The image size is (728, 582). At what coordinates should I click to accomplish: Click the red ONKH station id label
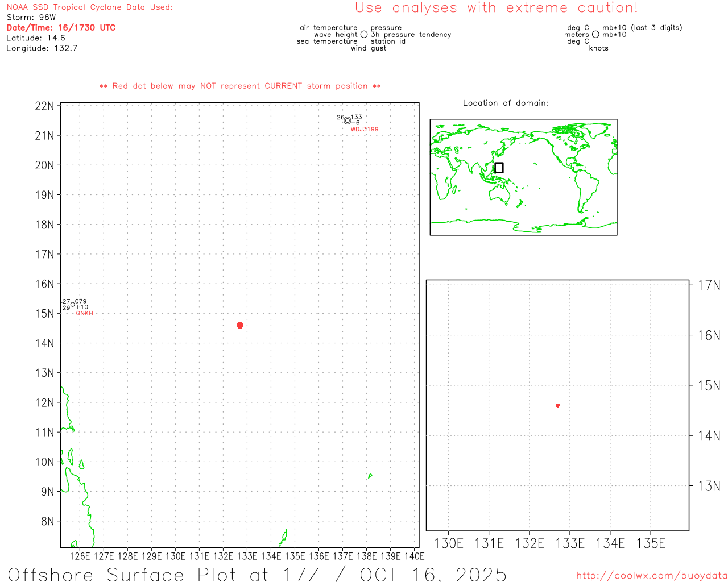84,314
